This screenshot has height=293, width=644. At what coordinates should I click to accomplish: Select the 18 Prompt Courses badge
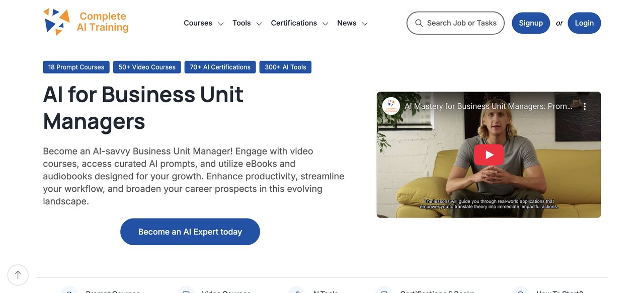pos(76,67)
